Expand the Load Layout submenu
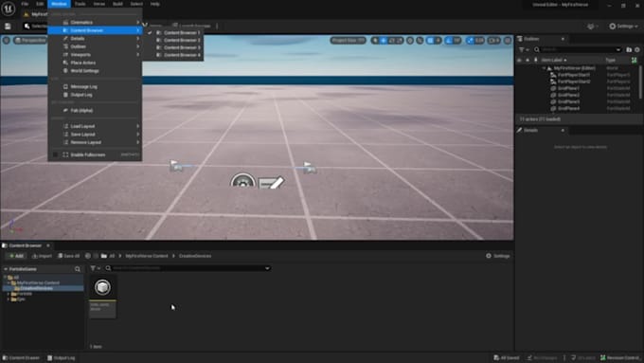The width and height of the screenshot is (644, 363). click(x=95, y=126)
